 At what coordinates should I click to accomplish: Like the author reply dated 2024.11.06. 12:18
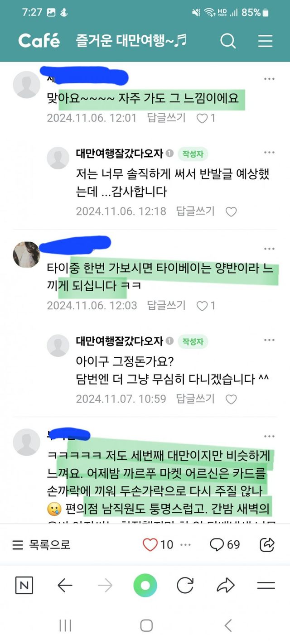click(x=231, y=211)
